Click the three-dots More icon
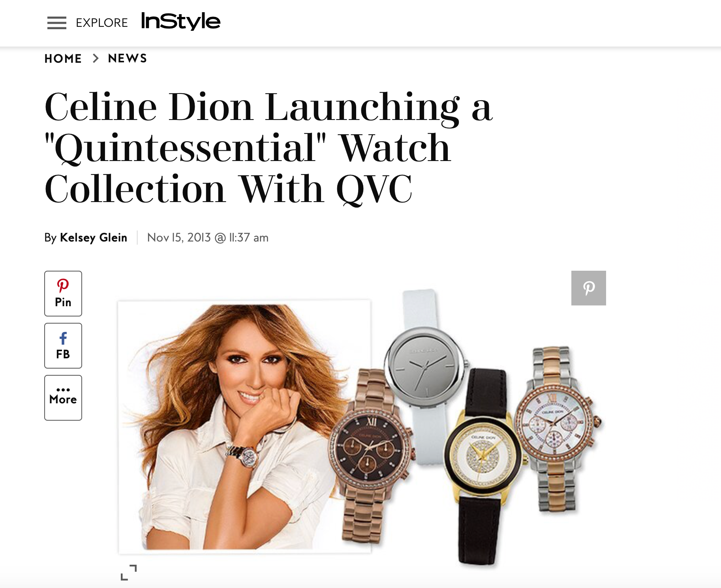The image size is (721, 588). coord(63,390)
